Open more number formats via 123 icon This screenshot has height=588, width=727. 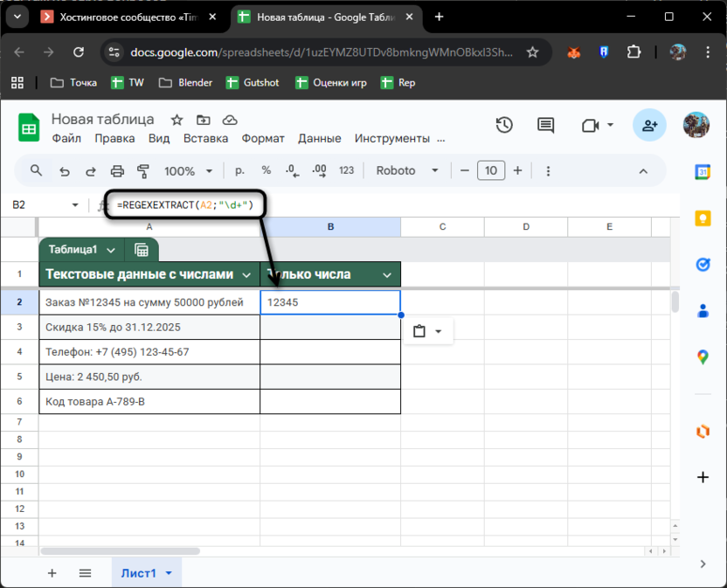346,170
